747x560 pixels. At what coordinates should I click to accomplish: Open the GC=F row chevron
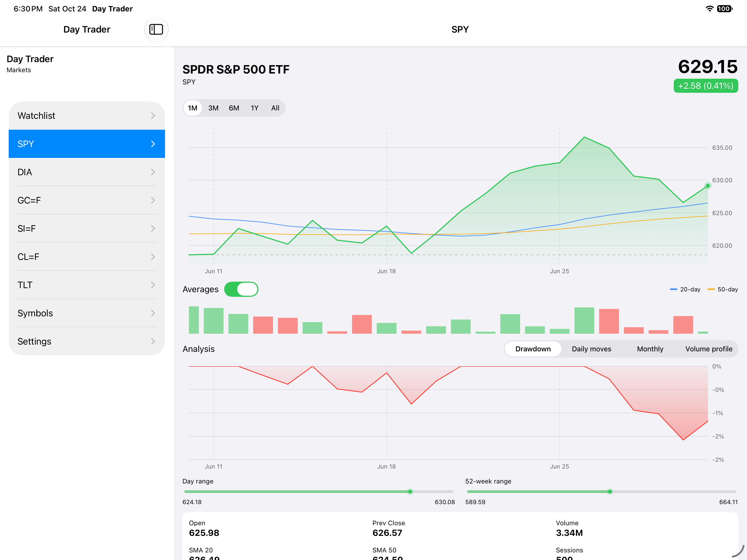pyautogui.click(x=153, y=201)
